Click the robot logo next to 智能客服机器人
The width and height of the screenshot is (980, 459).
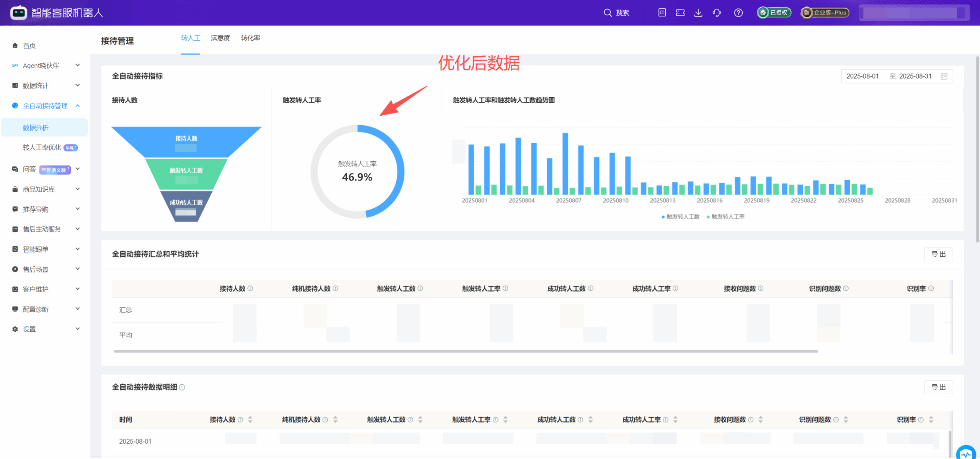18,12
